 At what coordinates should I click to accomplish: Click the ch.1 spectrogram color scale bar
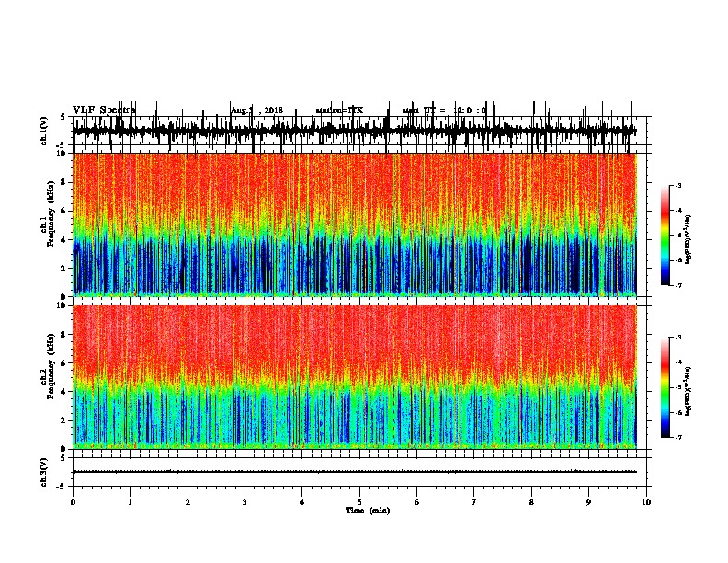point(665,236)
